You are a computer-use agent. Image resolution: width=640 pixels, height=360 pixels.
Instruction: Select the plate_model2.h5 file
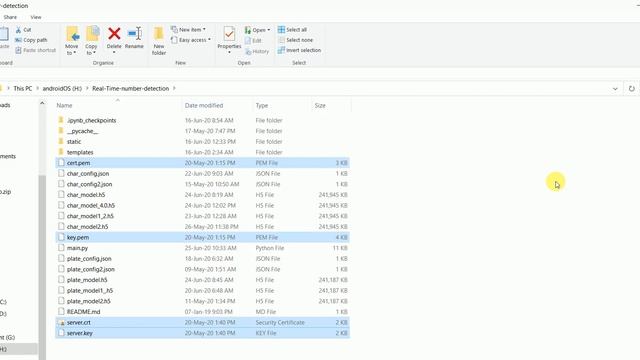click(202, 301)
